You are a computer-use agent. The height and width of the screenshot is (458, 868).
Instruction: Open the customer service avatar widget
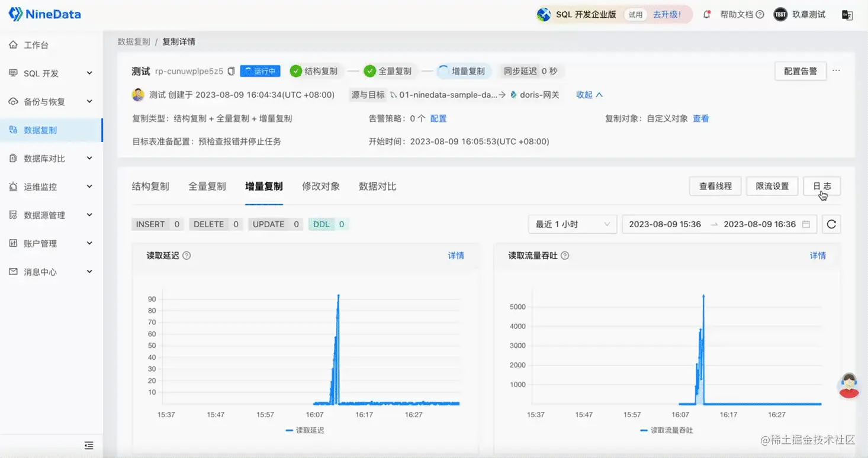click(x=849, y=385)
